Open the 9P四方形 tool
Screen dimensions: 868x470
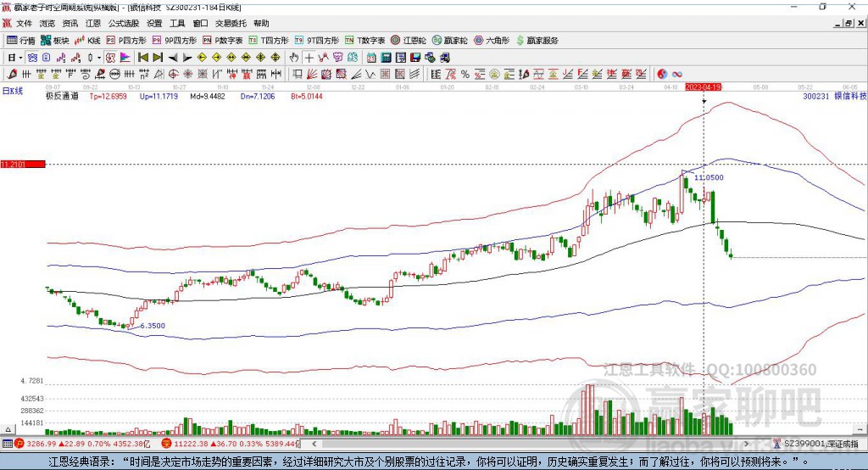175,41
